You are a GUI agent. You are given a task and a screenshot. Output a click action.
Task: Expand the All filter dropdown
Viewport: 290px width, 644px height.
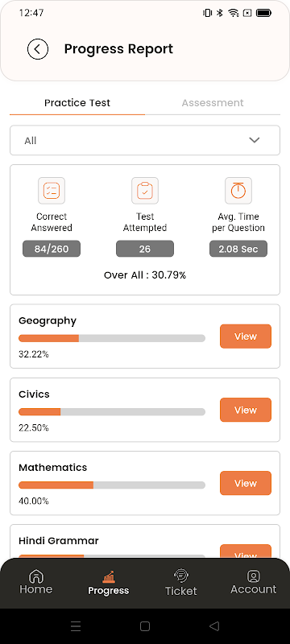[x=145, y=140]
